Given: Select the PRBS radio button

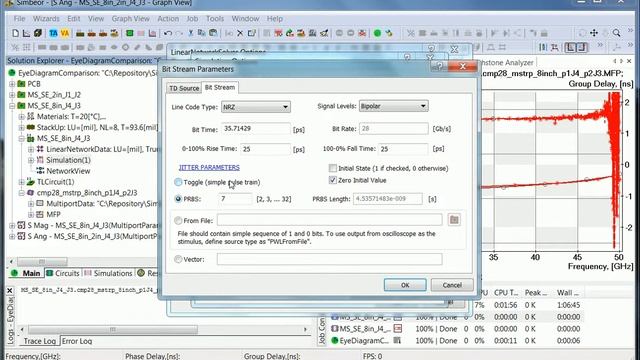Looking at the screenshot, I should click(178, 199).
